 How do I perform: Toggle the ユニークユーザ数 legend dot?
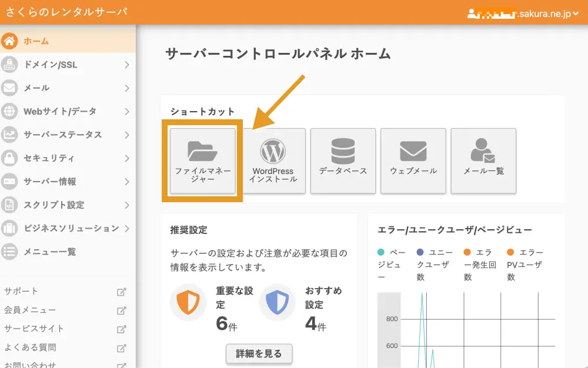420,253
